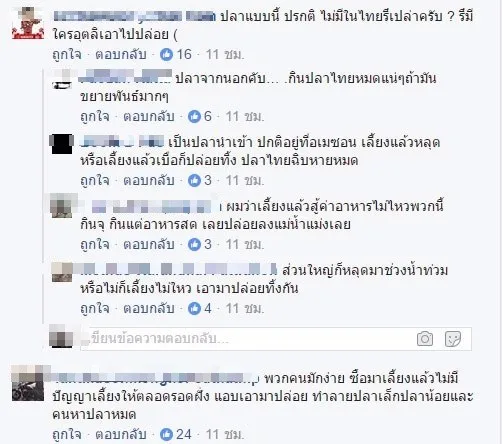Click ถูกใจ under the comment with 24 likes
This screenshot has width=502, height=444.
point(67,434)
